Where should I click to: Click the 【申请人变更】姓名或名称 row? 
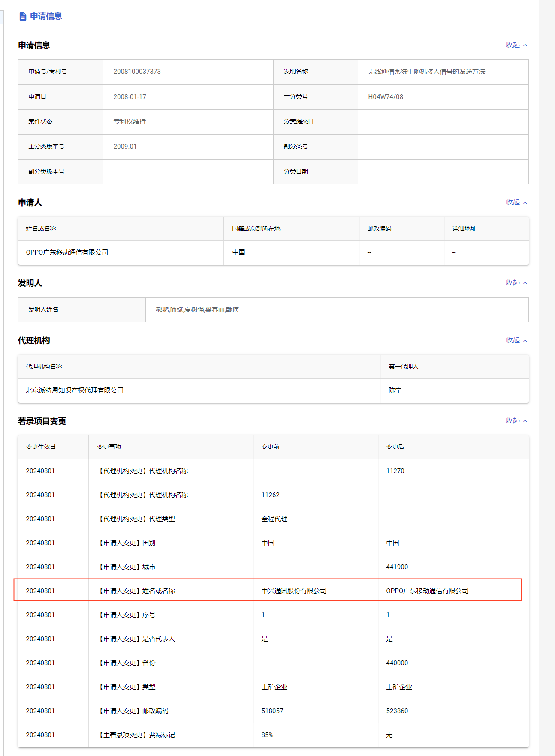tap(273, 591)
